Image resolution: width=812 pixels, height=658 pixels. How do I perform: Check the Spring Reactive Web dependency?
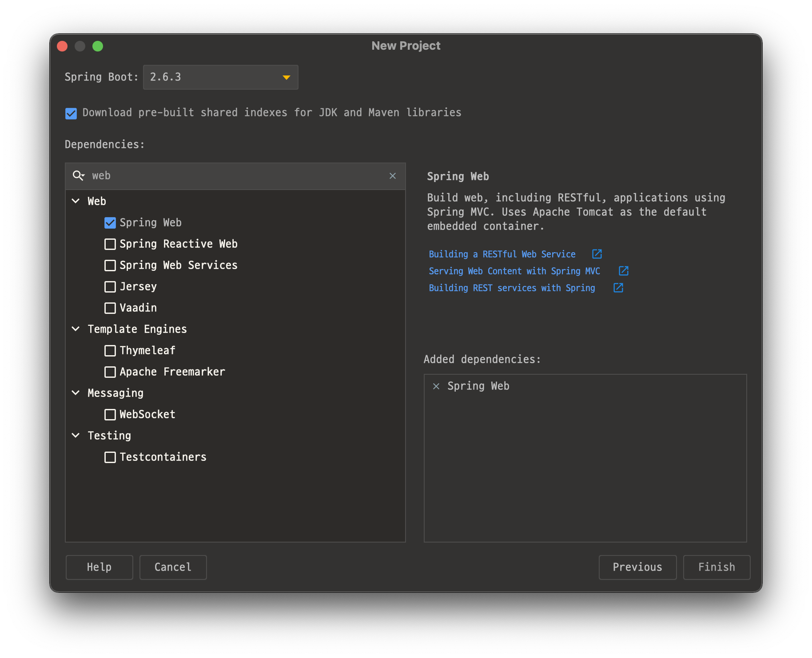point(110,244)
